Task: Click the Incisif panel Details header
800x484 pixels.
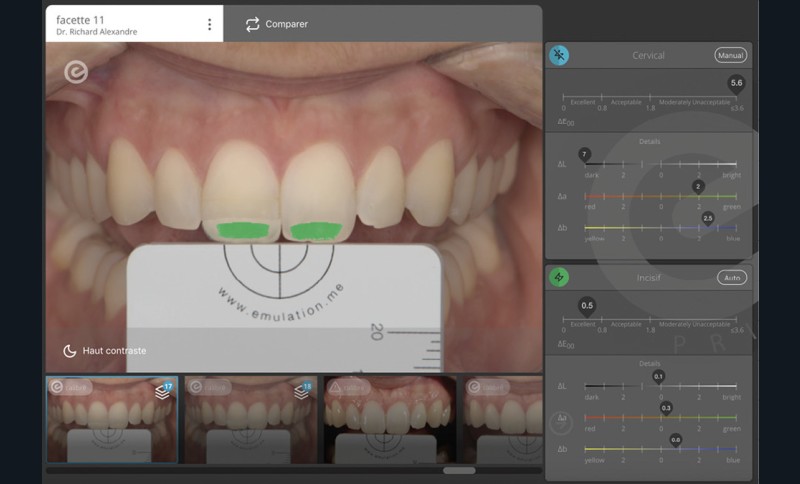Action: click(x=649, y=363)
